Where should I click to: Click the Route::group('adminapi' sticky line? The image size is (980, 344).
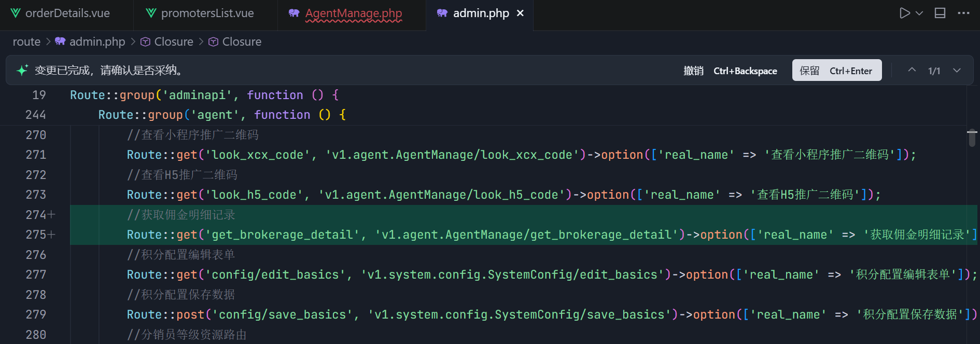tap(204, 95)
